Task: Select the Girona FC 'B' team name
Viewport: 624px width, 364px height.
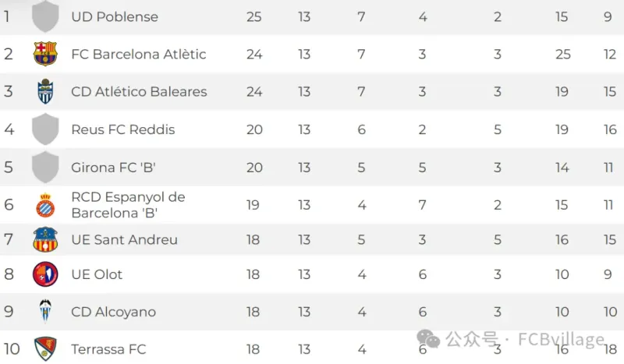Action: tap(114, 168)
